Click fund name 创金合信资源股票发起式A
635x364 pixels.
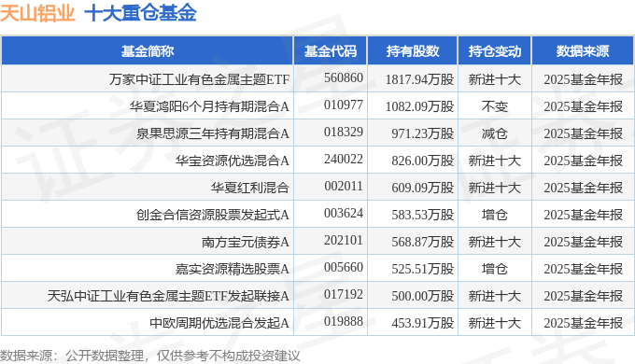(213, 215)
